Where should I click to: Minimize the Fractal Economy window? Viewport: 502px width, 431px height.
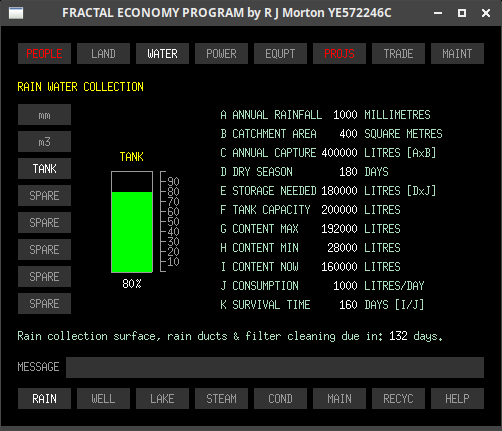click(438, 13)
